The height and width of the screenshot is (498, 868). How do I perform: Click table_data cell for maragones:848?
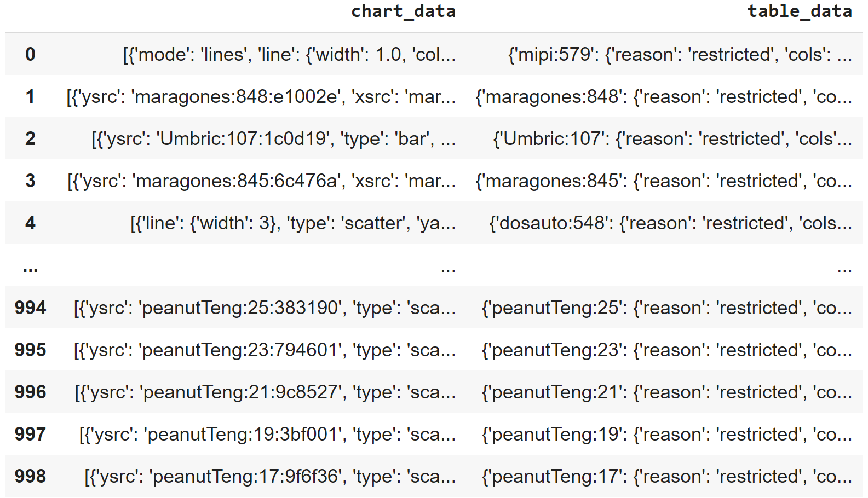pyautogui.click(x=664, y=96)
